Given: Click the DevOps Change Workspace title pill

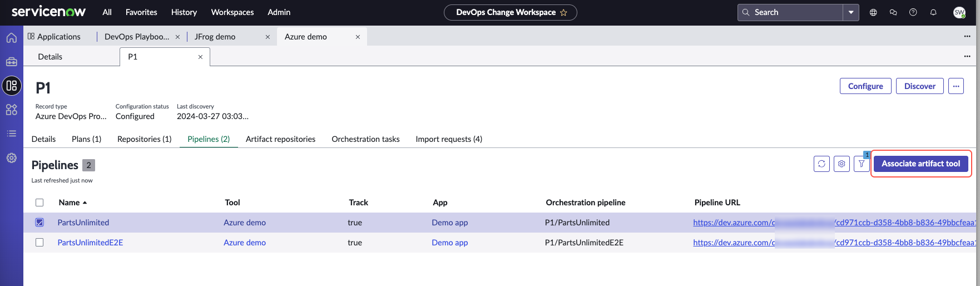Looking at the screenshot, I should pyautogui.click(x=511, y=12).
